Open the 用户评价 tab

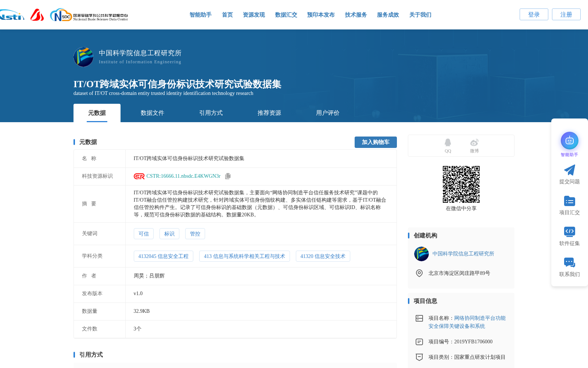click(328, 113)
